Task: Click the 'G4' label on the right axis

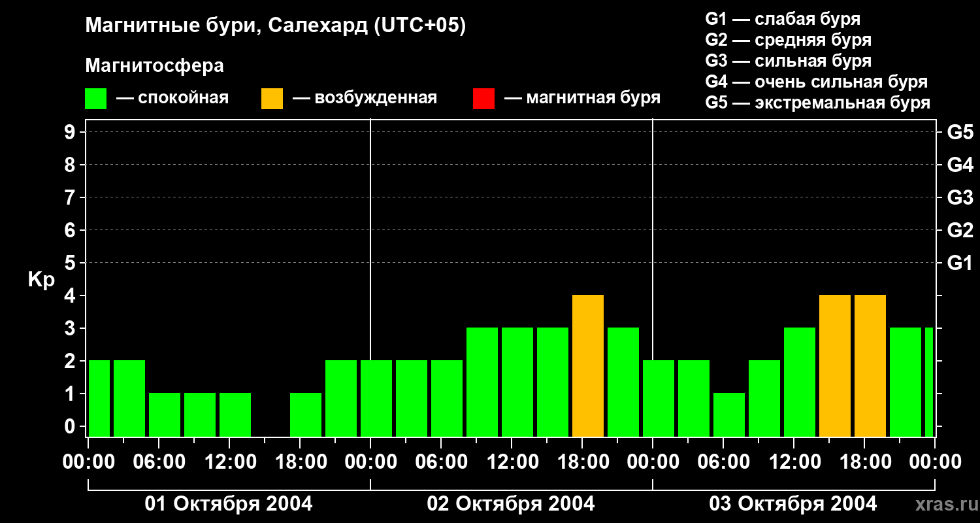Action: (960, 165)
